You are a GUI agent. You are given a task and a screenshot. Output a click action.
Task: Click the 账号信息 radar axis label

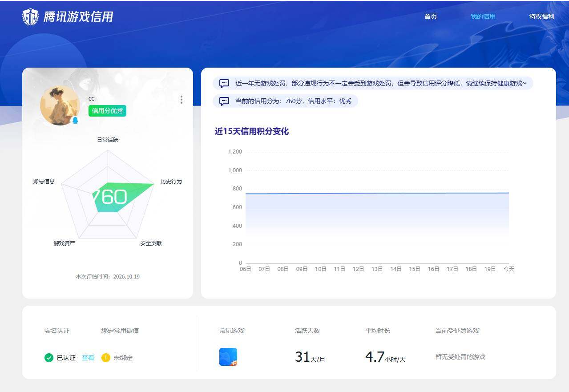tap(44, 182)
